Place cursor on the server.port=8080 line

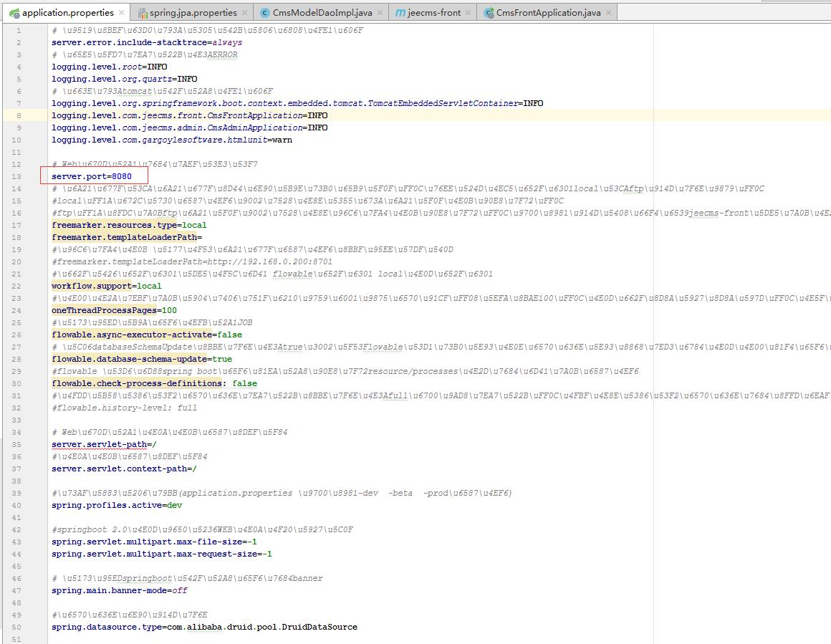(x=92, y=176)
